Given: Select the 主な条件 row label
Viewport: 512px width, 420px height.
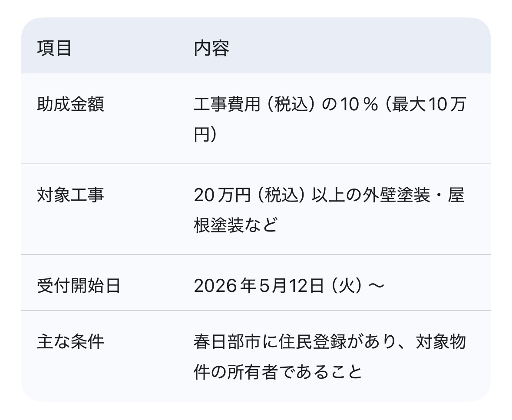Looking at the screenshot, I should pyautogui.click(x=71, y=342).
